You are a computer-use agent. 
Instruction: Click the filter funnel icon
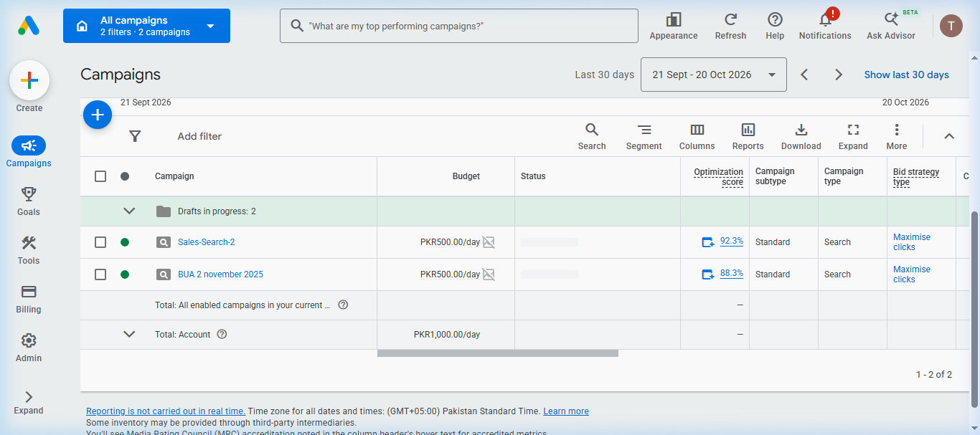click(x=135, y=136)
